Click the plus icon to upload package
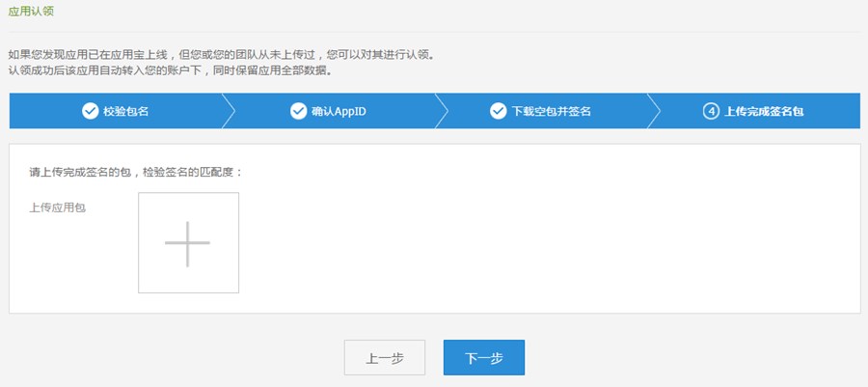 pos(188,242)
